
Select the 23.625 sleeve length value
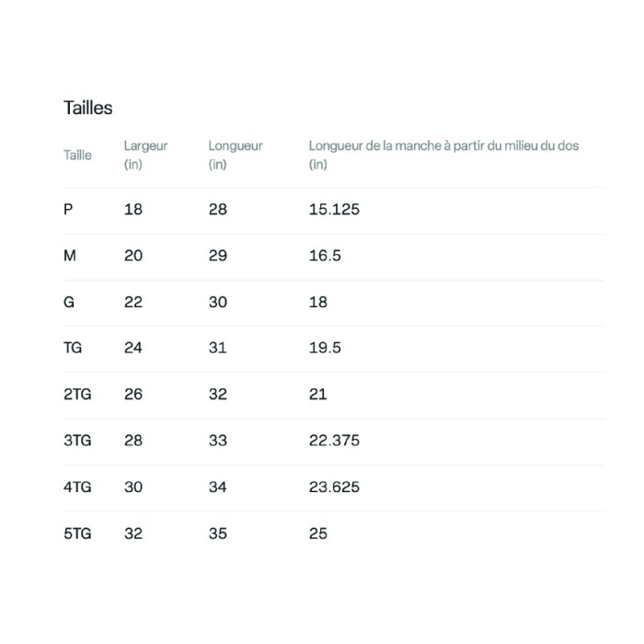[334, 487]
